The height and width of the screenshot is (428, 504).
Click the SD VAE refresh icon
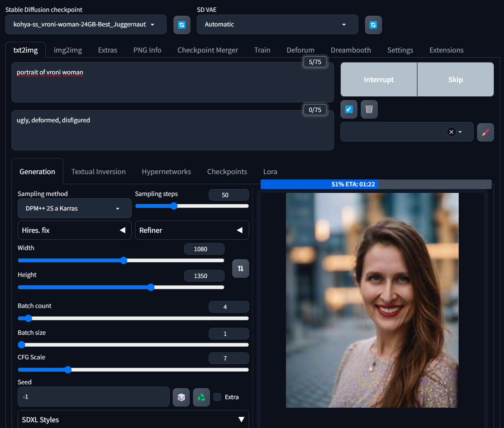tap(373, 25)
